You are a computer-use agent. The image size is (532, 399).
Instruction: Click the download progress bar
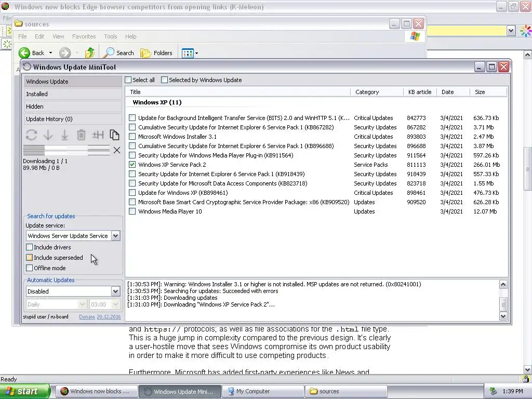point(66,150)
